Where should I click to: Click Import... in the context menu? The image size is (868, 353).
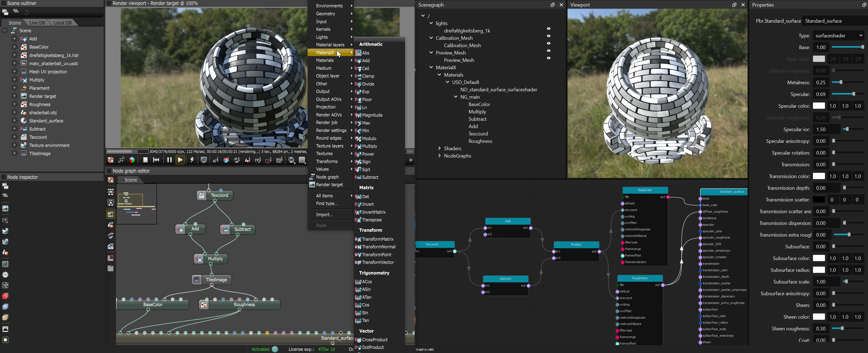click(x=324, y=215)
